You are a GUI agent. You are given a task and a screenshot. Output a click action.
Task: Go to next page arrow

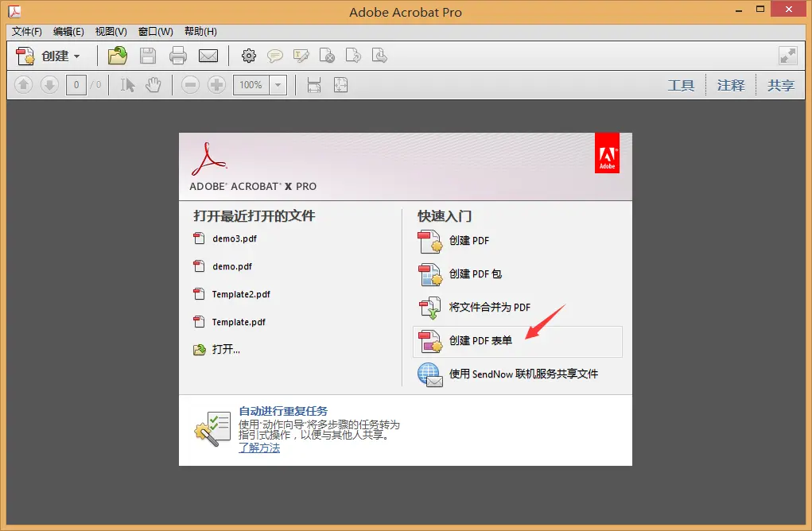pyautogui.click(x=50, y=84)
